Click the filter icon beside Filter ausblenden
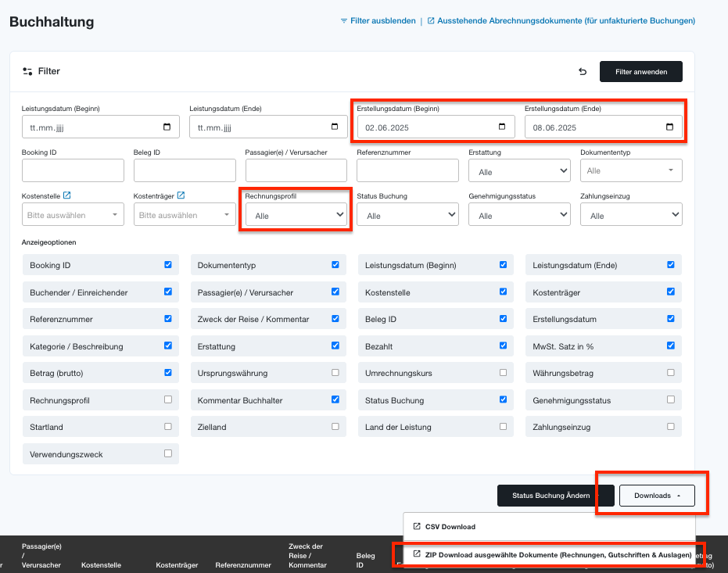The height and width of the screenshot is (573, 728). pyautogui.click(x=343, y=21)
